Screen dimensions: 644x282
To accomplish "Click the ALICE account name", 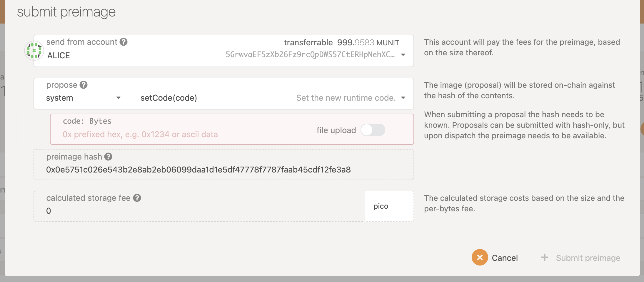I will (59, 56).
